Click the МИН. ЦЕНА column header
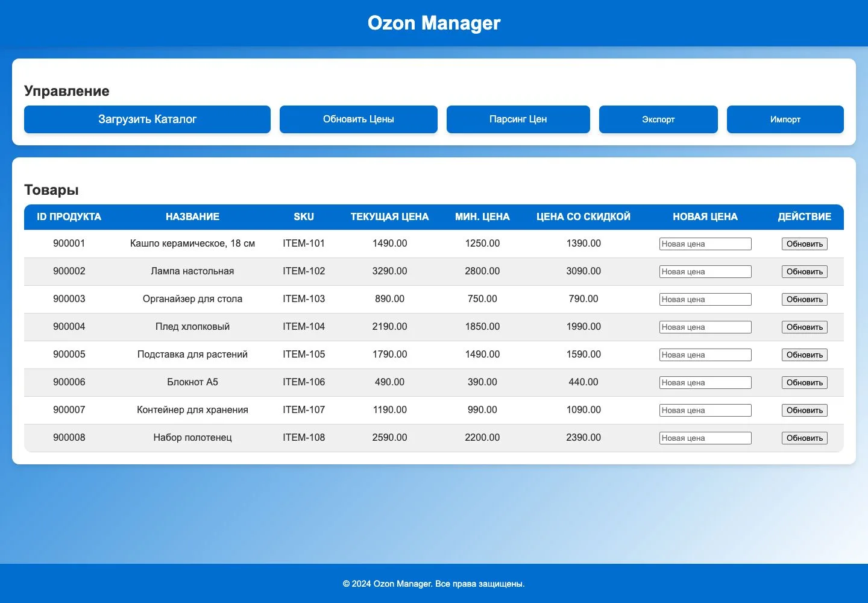 (482, 217)
